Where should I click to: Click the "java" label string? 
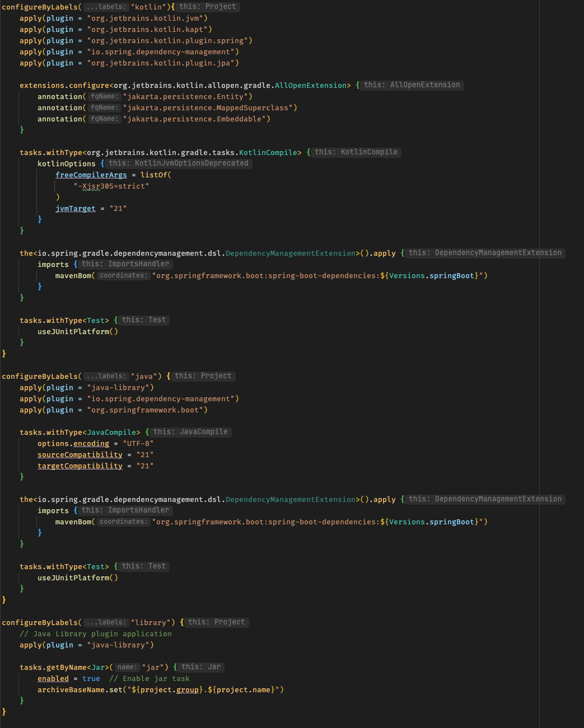145,376
